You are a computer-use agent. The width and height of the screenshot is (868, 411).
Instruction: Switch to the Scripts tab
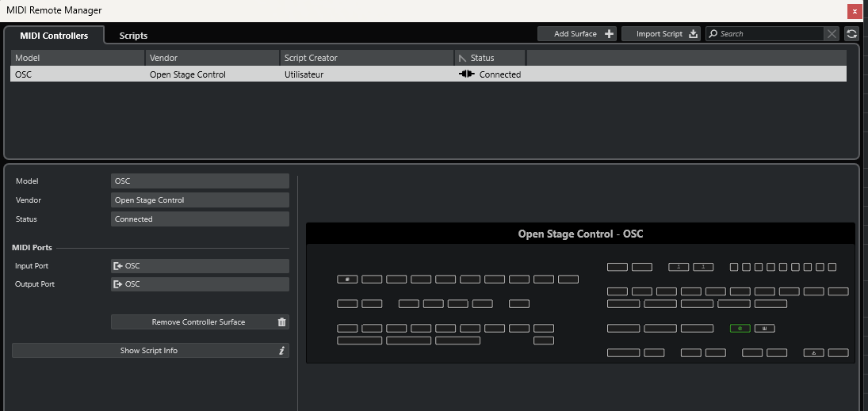[x=133, y=36]
